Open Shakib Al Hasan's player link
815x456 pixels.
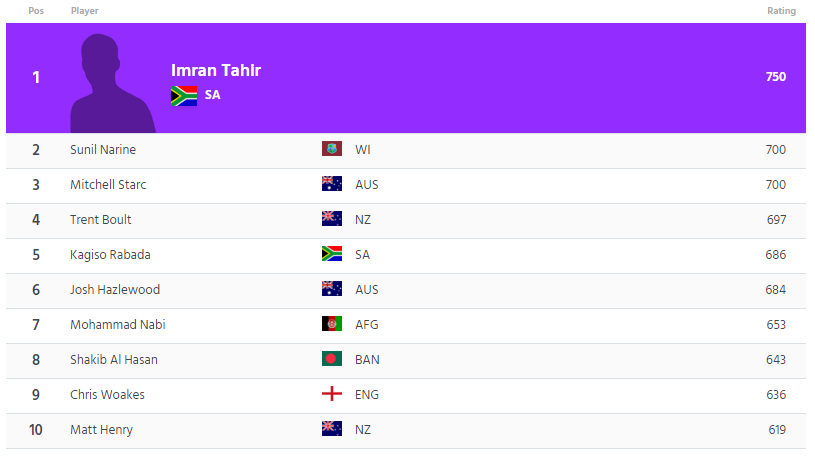coord(114,360)
